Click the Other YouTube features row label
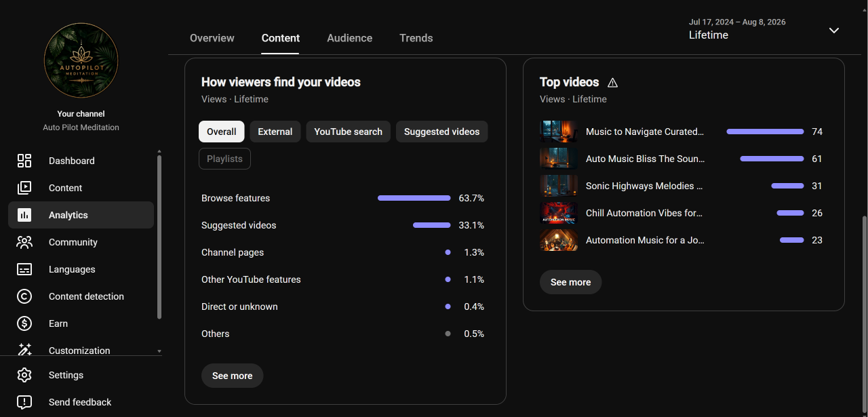The image size is (868, 417). click(x=251, y=279)
